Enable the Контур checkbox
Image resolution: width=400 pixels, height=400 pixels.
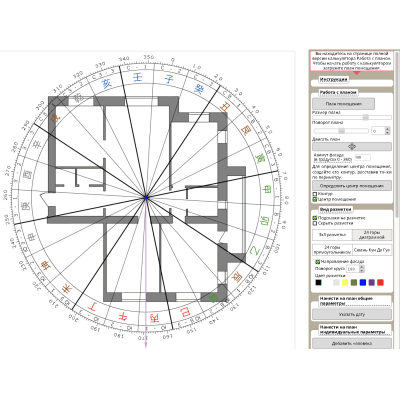tap(314, 194)
